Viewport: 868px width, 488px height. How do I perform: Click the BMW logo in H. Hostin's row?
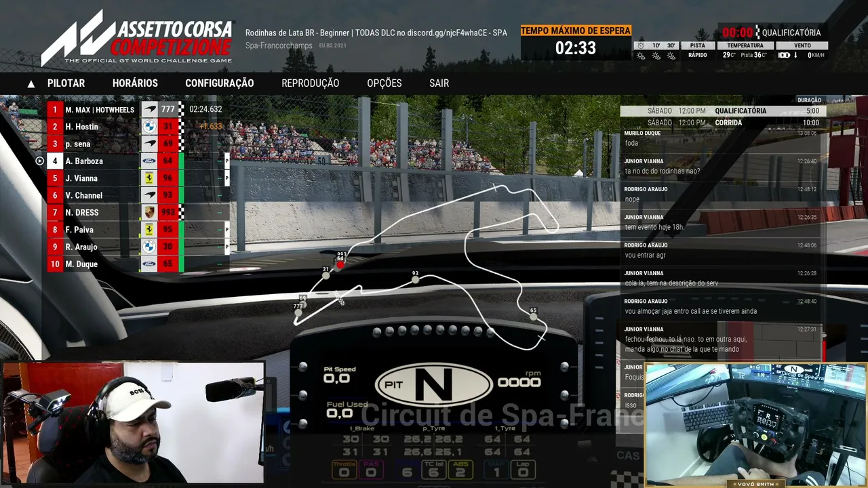point(149,127)
